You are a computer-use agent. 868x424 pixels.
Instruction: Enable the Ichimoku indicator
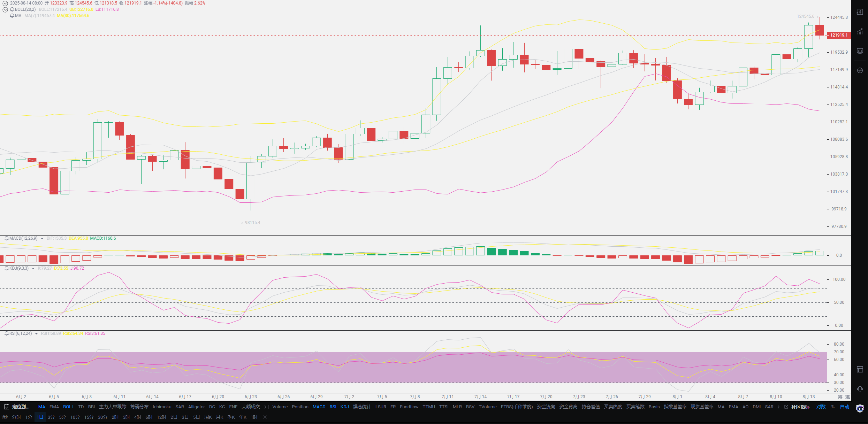pyautogui.click(x=162, y=407)
